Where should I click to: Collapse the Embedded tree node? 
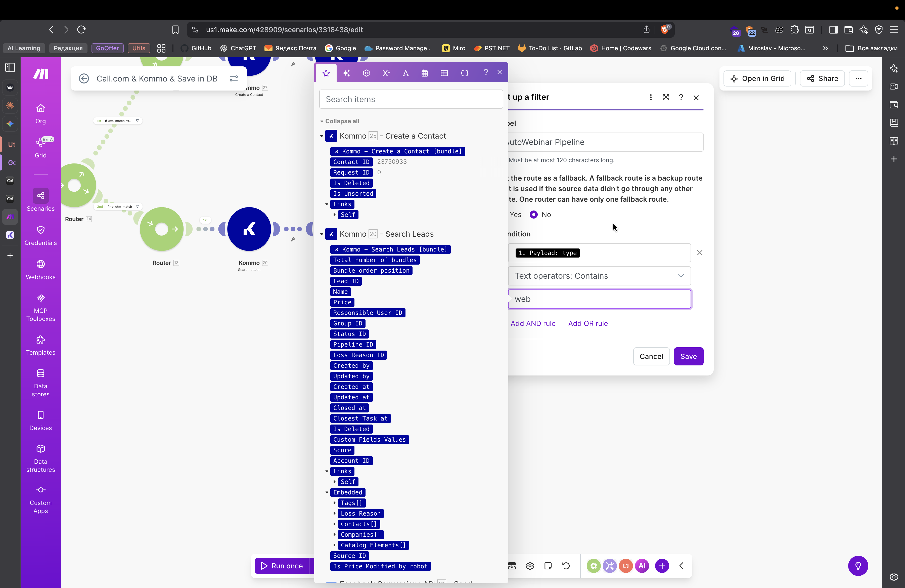click(x=327, y=492)
